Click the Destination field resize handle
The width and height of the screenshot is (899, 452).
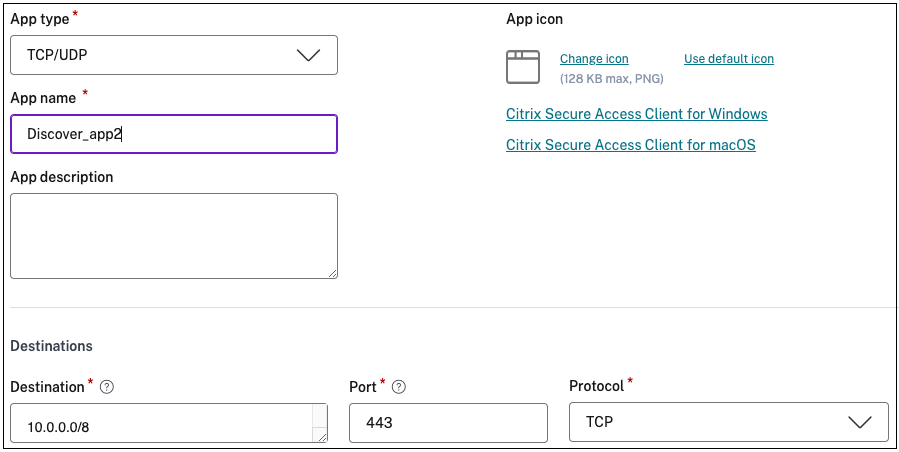point(321,436)
